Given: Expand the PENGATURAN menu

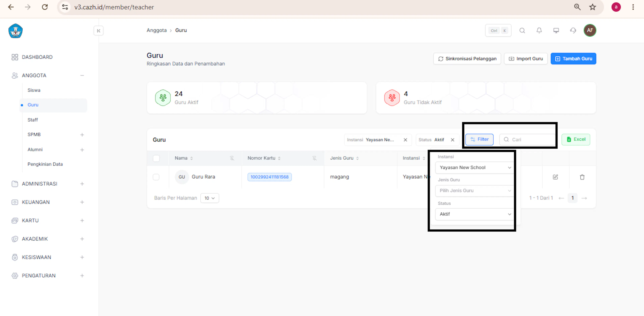Looking at the screenshot, I should coord(82,276).
